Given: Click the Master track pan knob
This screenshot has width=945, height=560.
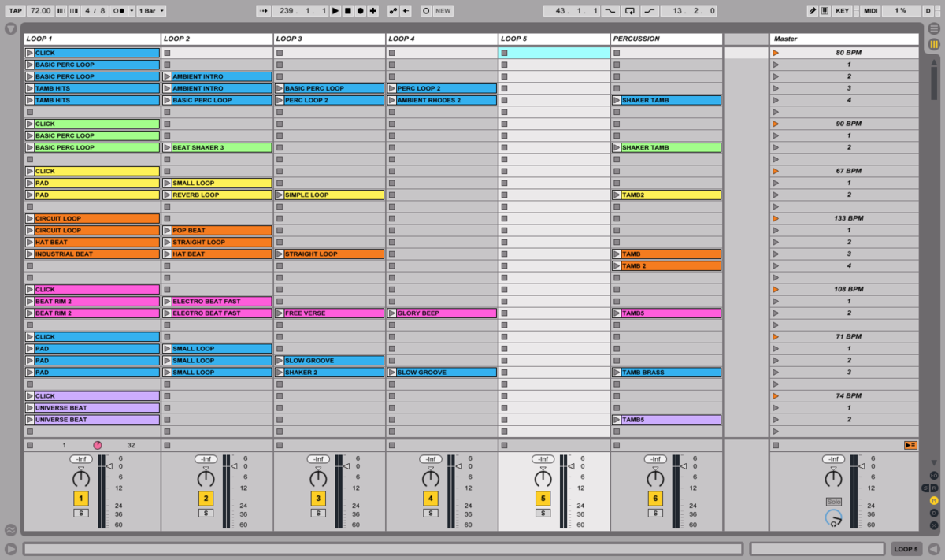Looking at the screenshot, I should (833, 479).
